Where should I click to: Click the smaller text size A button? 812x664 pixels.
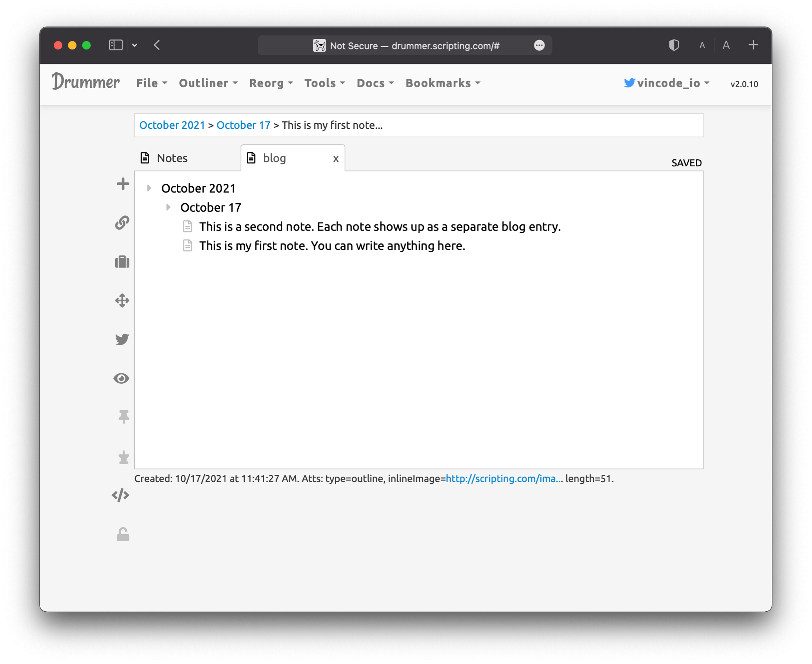tap(702, 45)
